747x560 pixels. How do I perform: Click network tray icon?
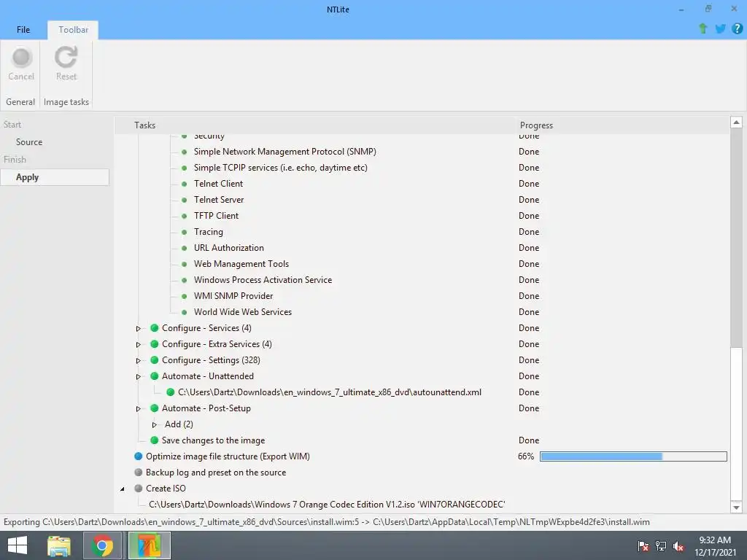point(661,546)
